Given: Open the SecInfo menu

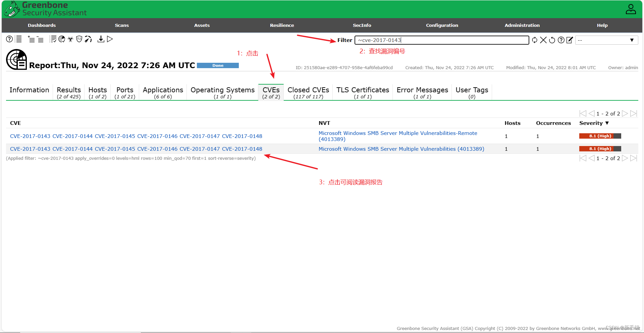Looking at the screenshot, I should point(362,25).
